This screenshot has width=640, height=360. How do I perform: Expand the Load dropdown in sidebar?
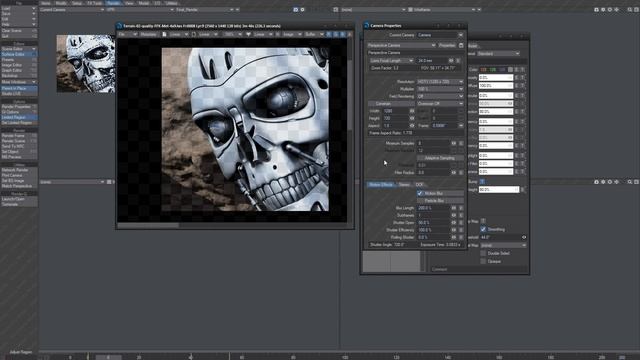(x=19, y=8)
